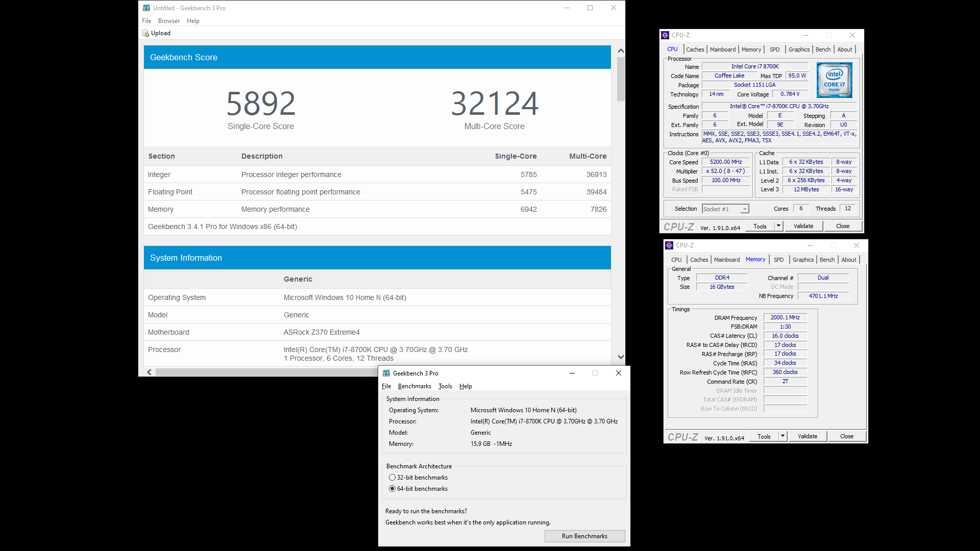The image size is (980, 551).
Task: Click the single-core score 5892
Action: coord(261,104)
